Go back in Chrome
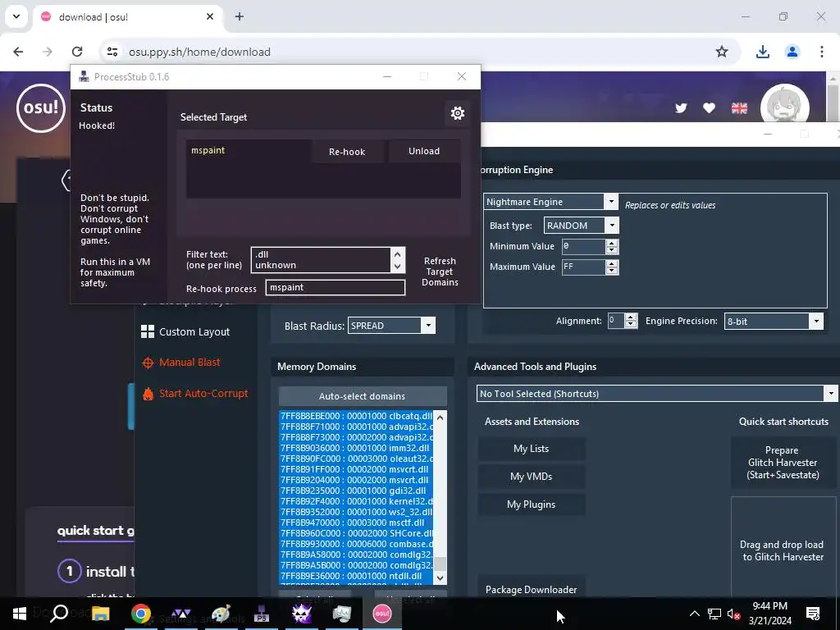This screenshot has width=840, height=630. (18, 52)
